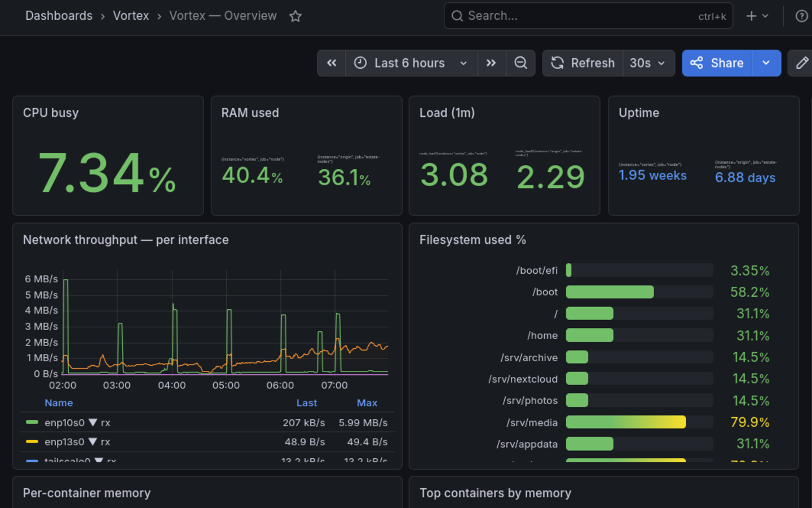Open the 30s refresh interval dropdown
The image size is (812, 508).
pyautogui.click(x=648, y=63)
